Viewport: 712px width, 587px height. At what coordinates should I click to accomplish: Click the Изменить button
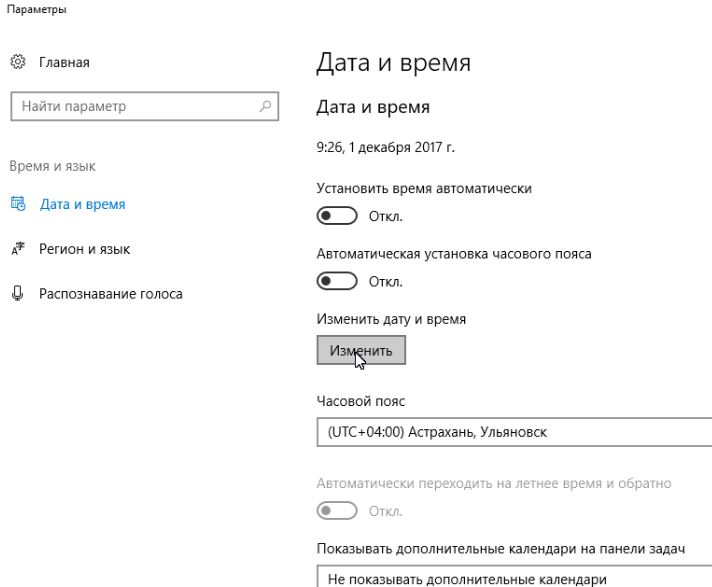[361, 350]
